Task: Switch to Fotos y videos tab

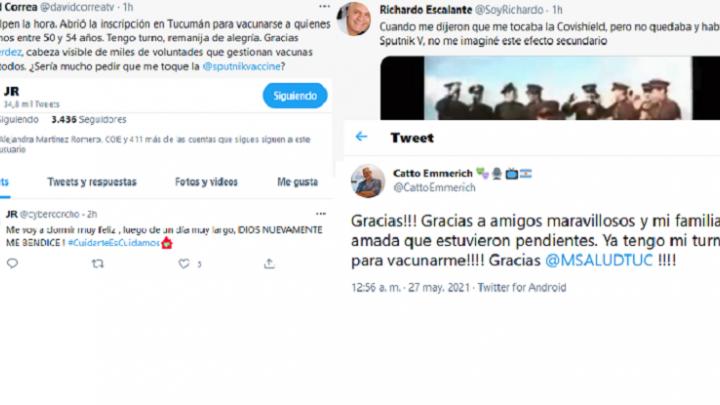Action: [x=206, y=182]
